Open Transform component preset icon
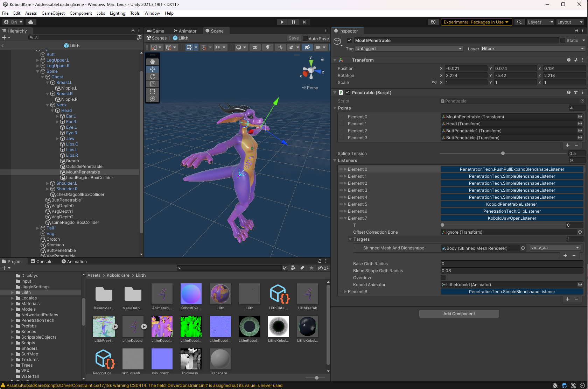This screenshot has height=389, width=588. point(576,60)
